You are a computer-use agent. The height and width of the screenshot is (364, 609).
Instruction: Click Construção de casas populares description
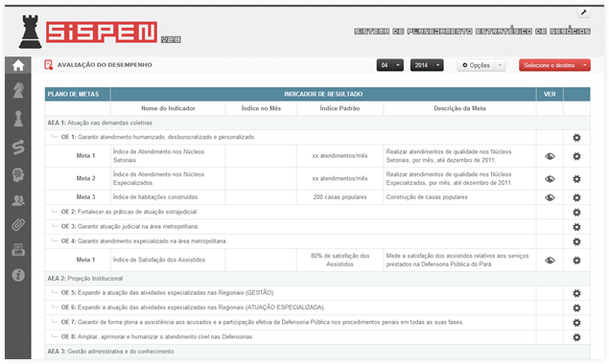pos(427,197)
